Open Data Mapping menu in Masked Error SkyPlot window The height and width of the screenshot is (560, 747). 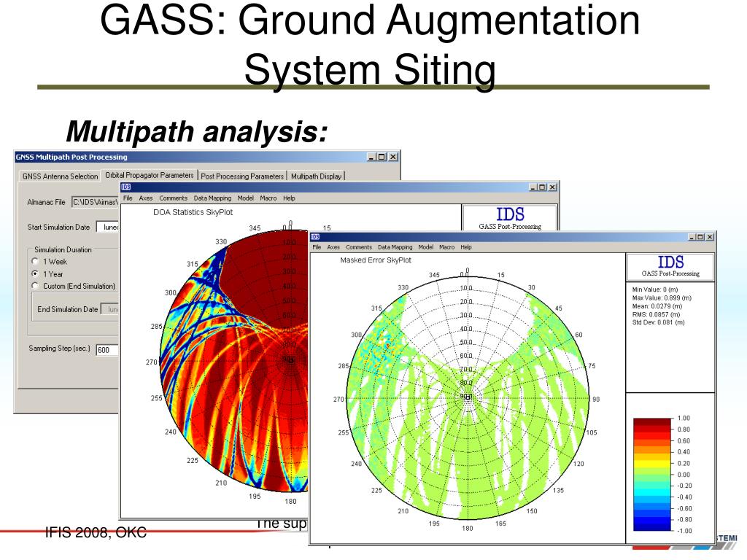tap(395, 247)
